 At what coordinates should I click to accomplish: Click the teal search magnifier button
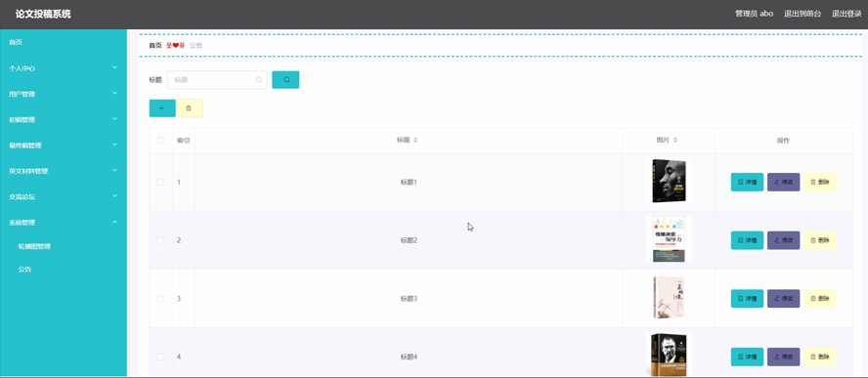point(285,80)
